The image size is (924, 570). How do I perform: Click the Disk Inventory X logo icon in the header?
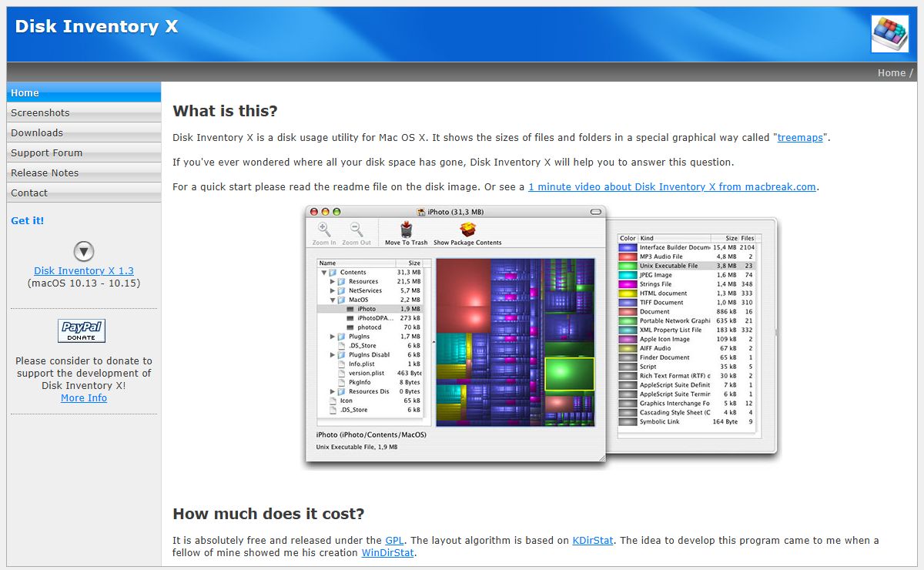click(889, 34)
